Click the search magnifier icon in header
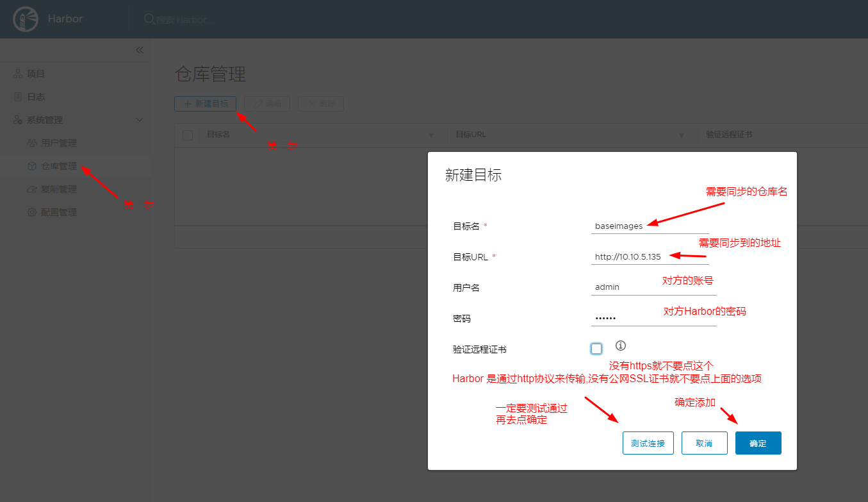The width and height of the screenshot is (868, 502). (x=149, y=19)
